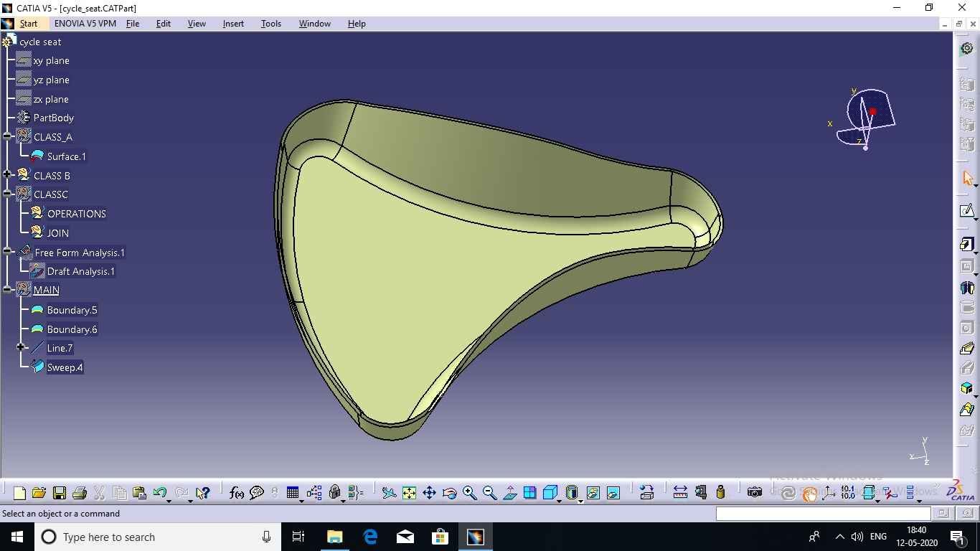
Task: Toggle the Hide/Show icon
Action: 593,493
